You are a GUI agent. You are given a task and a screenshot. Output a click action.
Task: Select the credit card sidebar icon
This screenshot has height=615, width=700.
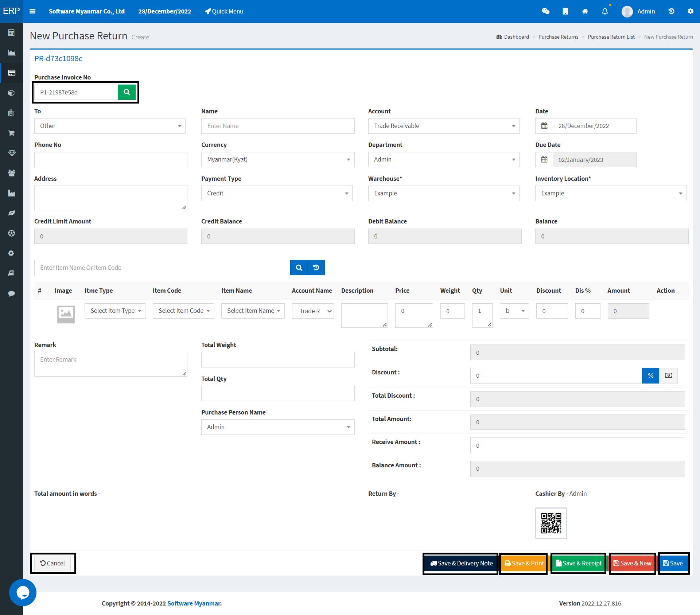(11, 73)
